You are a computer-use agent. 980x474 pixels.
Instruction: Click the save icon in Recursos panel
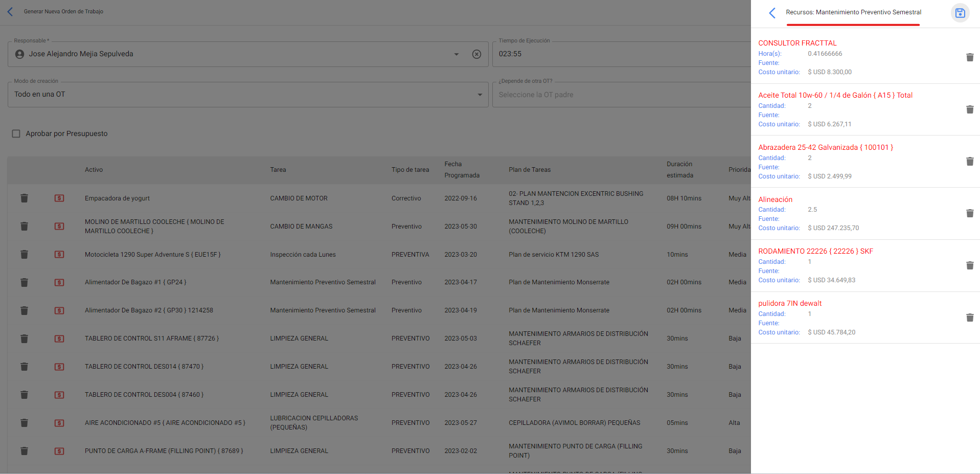pyautogui.click(x=960, y=13)
